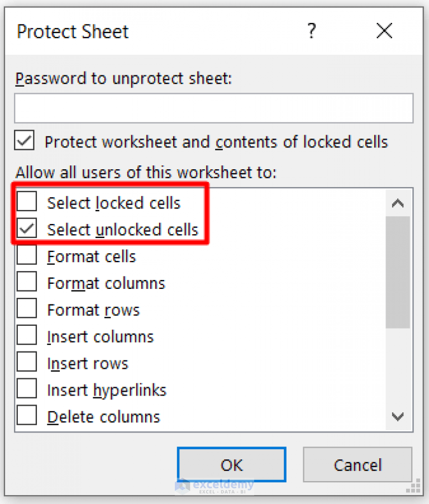Check the Delete columns option
429x504 pixels.
tap(26, 416)
